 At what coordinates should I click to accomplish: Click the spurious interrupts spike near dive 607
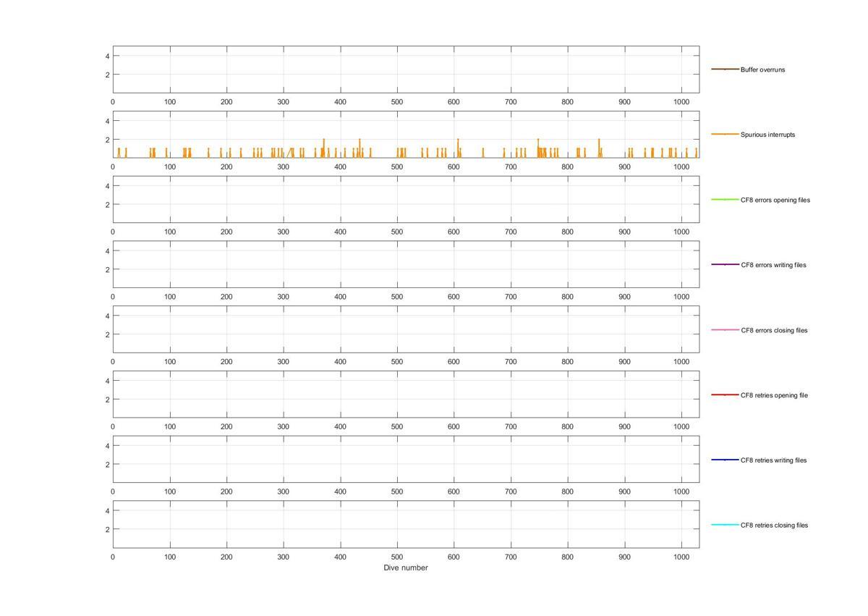(x=458, y=148)
